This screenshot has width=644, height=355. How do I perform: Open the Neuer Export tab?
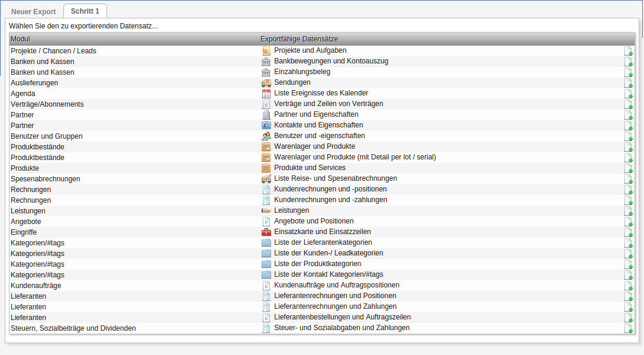pyautogui.click(x=33, y=12)
